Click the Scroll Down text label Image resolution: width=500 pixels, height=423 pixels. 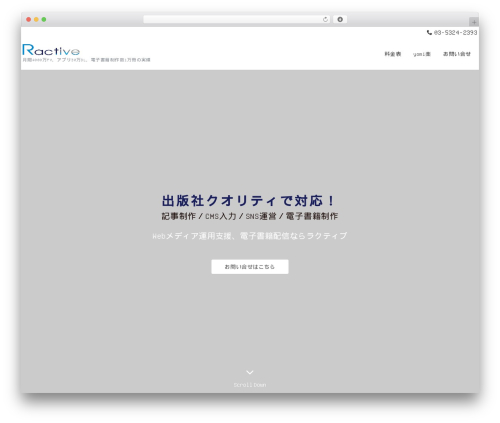pos(250,385)
